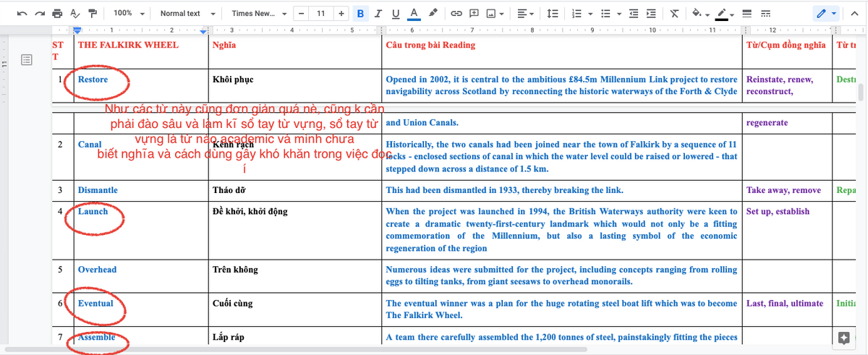Click the meaning Khôi phục
This screenshot has height=355, width=868.
[x=233, y=80]
